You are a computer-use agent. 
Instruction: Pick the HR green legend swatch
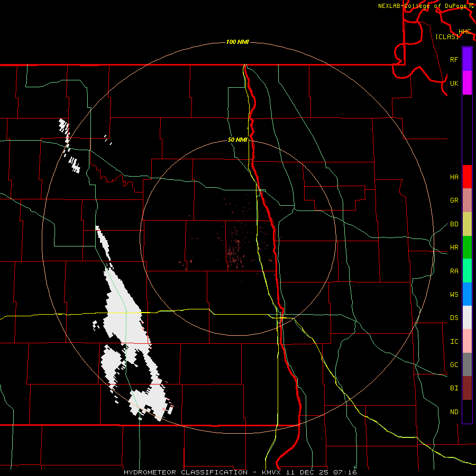467,248
